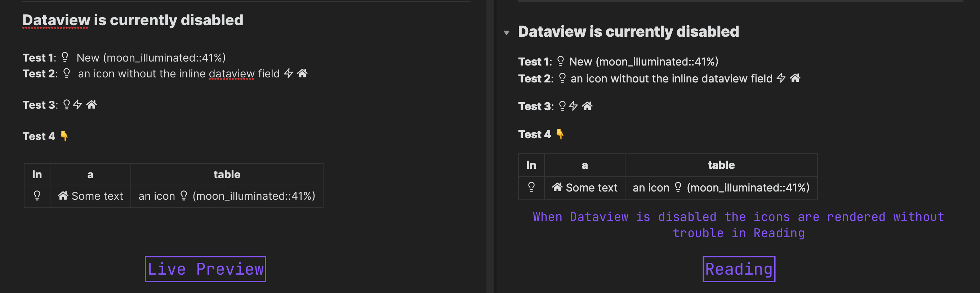Click the lightbulb icon in the In column
Image resolution: width=980 pixels, height=293 pixels.
37,196
